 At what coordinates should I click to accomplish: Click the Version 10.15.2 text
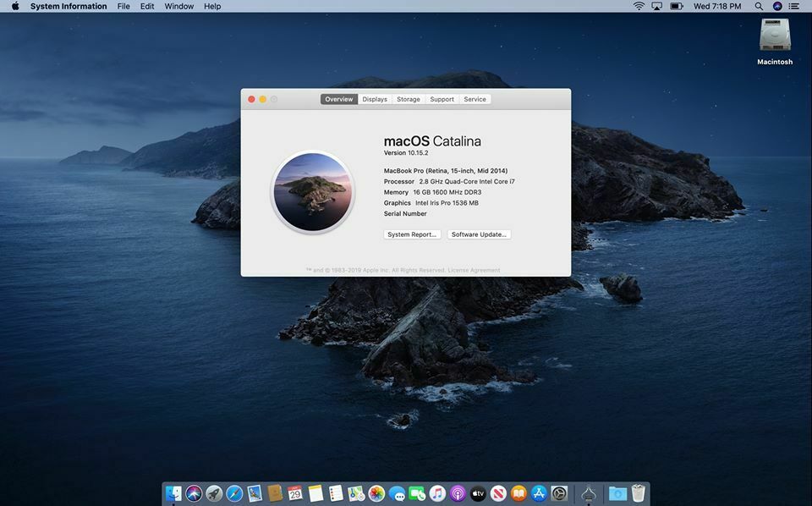coord(406,153)
